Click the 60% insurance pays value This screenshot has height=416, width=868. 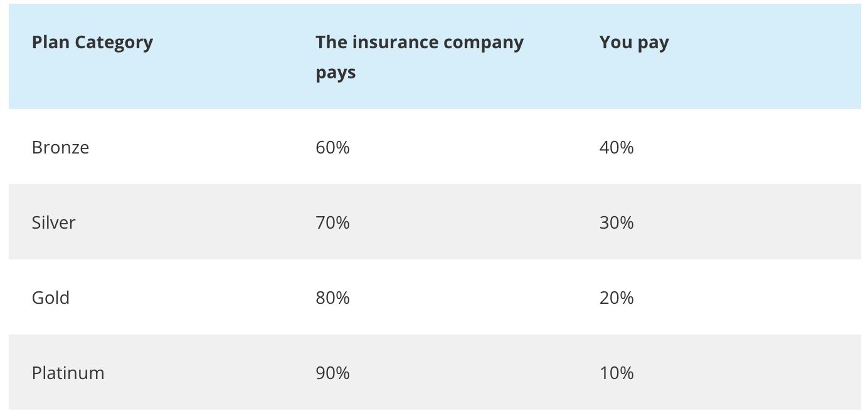click(x=333, y=147)
